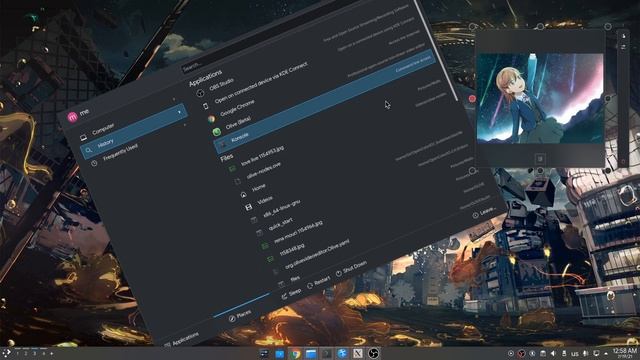Click the Videos film icon
This screenshot has width=640, height=360.
pos(249,207)
